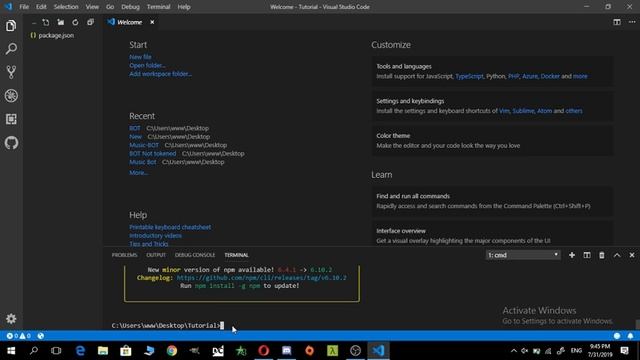Open Introductory videos link
This screenshot has height=360, width=640.
pos(156,236)
